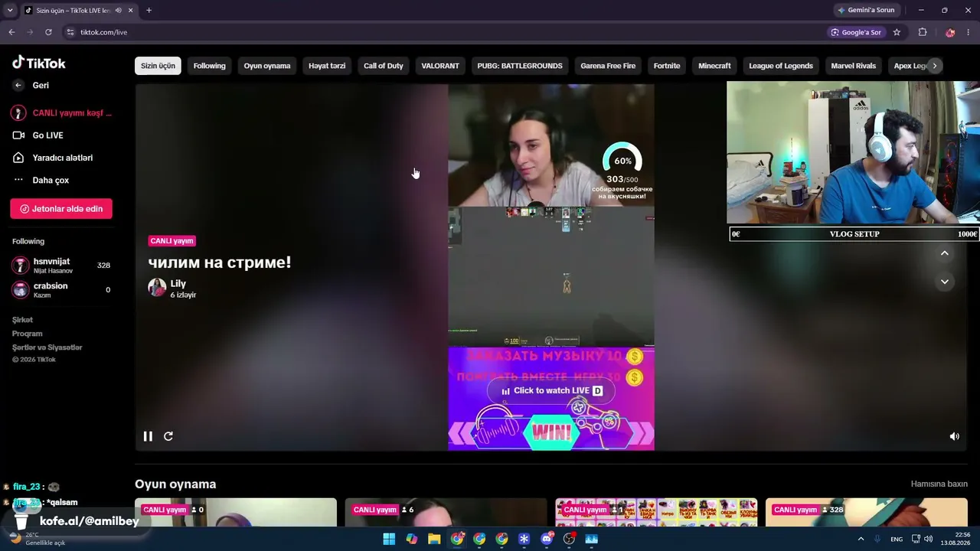
Task: Open system volume control in tray
Action: tap(929, 539)
